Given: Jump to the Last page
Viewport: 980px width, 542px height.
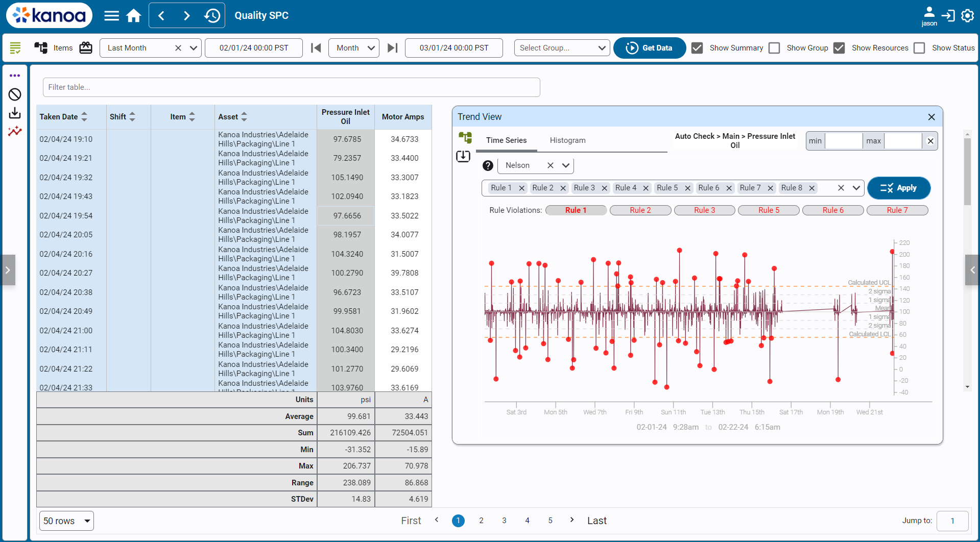Looking at the screenshot, I should 597,521.
